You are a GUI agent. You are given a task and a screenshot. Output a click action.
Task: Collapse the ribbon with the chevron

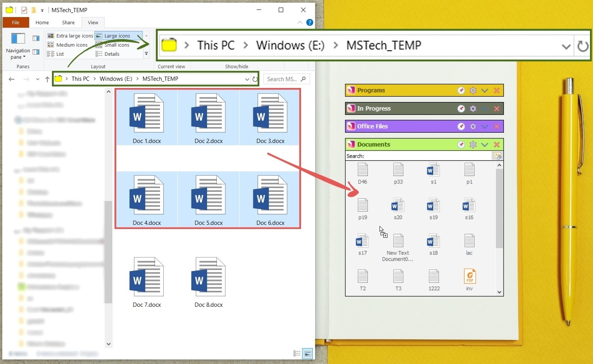(x=300, y=22)
